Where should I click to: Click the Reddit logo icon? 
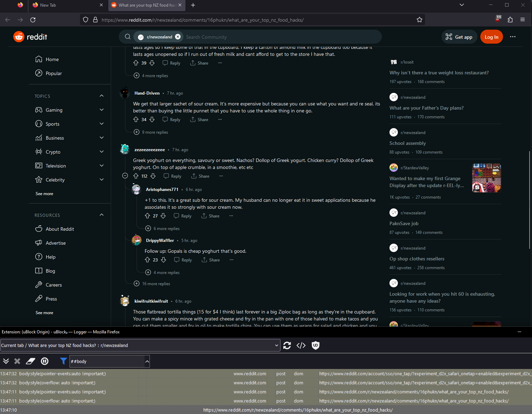19,37
